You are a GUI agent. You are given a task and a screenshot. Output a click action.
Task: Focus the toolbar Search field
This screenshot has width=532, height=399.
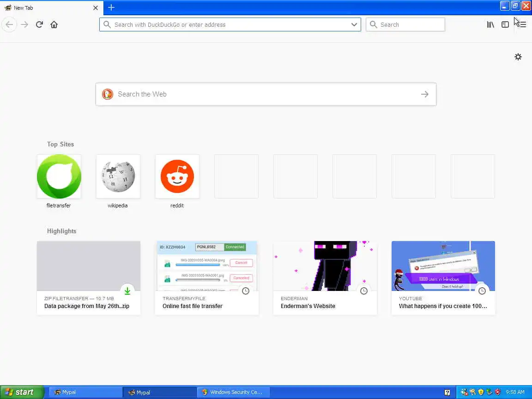(405, 24)
